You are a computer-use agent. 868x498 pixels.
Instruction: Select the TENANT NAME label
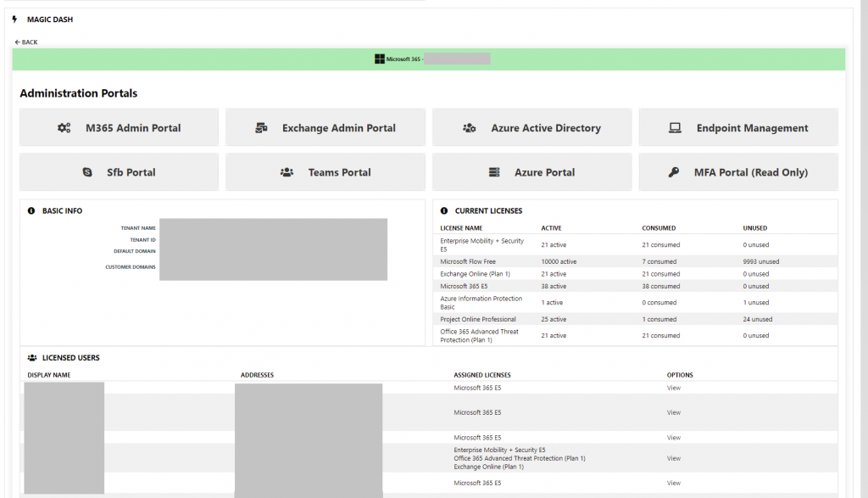tap(138, 228)
